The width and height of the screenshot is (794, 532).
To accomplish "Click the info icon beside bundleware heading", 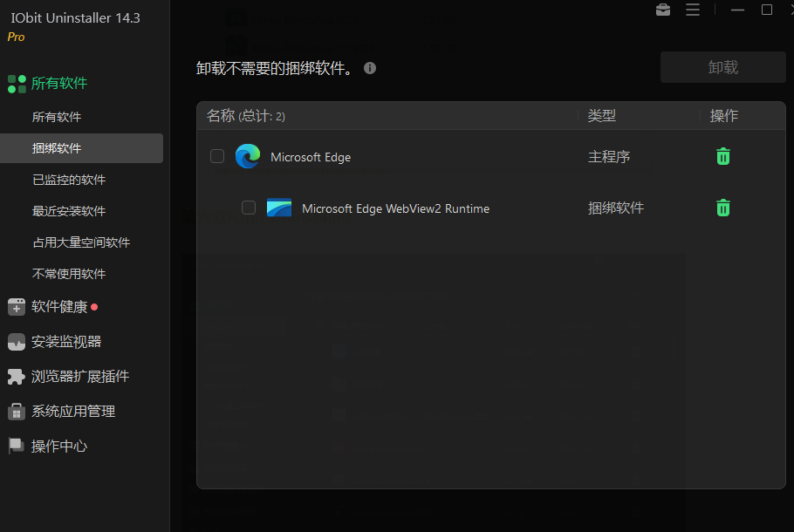I will (x=370, y=68).
